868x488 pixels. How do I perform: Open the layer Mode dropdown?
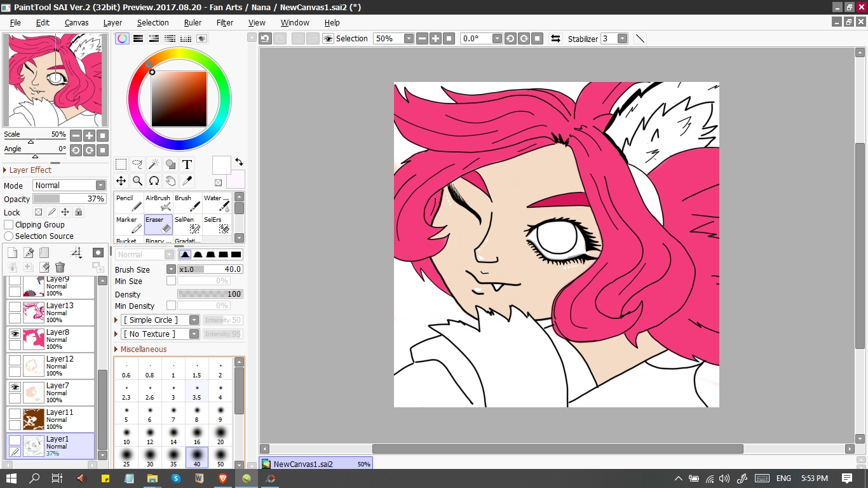click(x=69, y=185)
